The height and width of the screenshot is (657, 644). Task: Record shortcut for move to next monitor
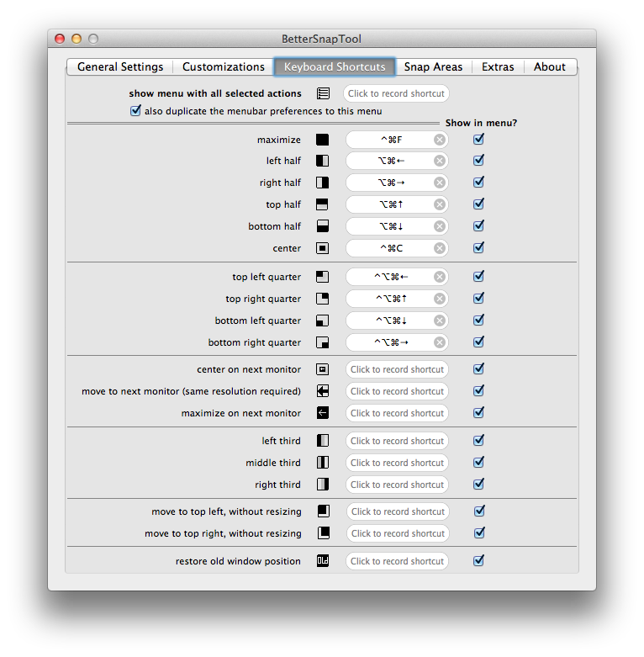click(397, 391)
